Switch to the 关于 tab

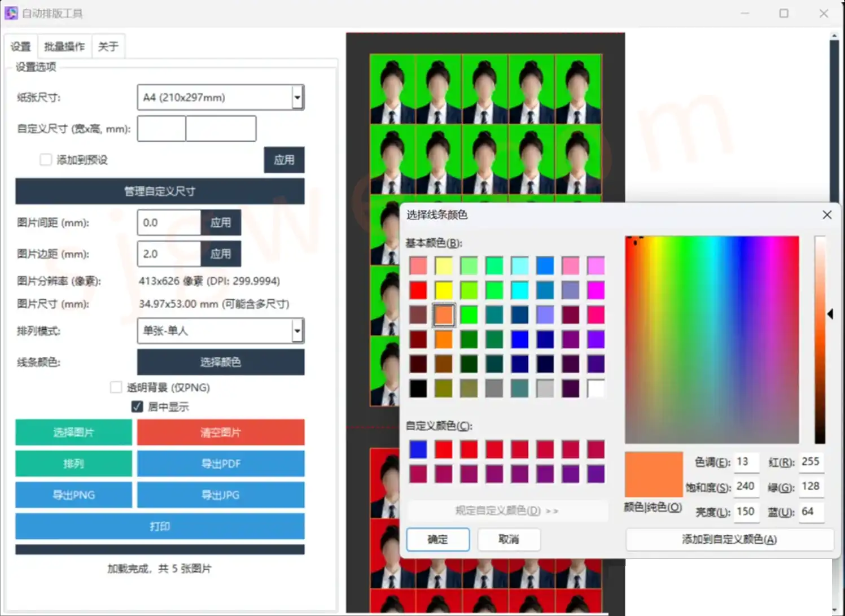[108, 46]
